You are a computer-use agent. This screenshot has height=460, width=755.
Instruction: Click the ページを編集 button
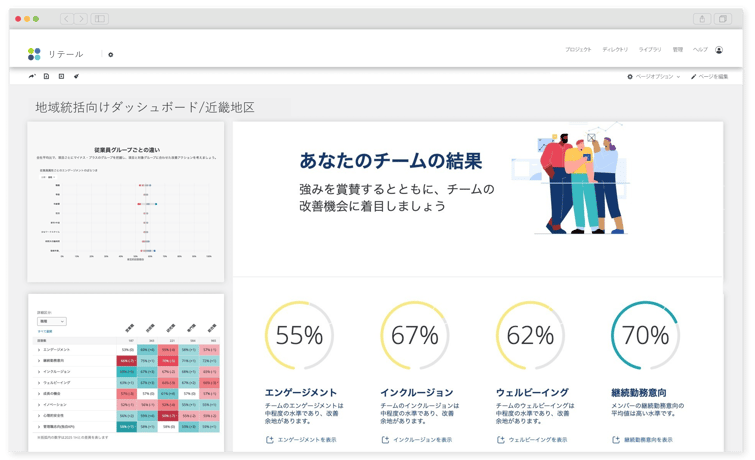tap(709, 77)
